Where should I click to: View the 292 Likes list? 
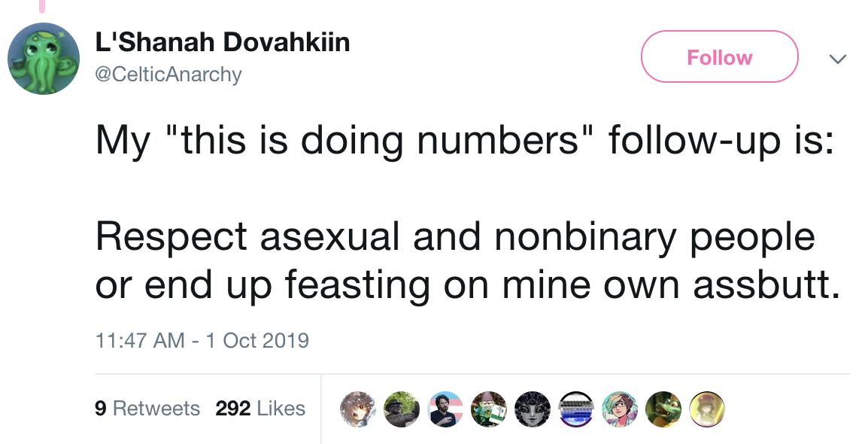coord(260,409)
